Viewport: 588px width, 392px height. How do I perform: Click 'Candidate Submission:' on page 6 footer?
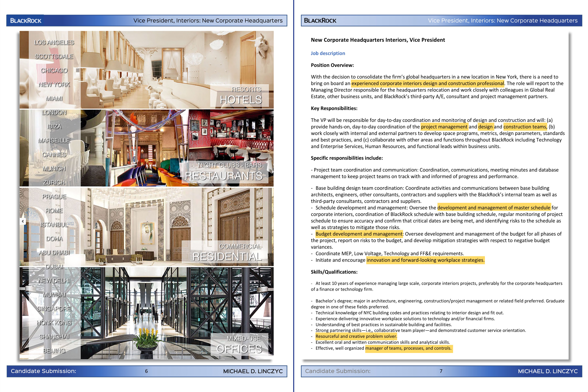[43, 371]
